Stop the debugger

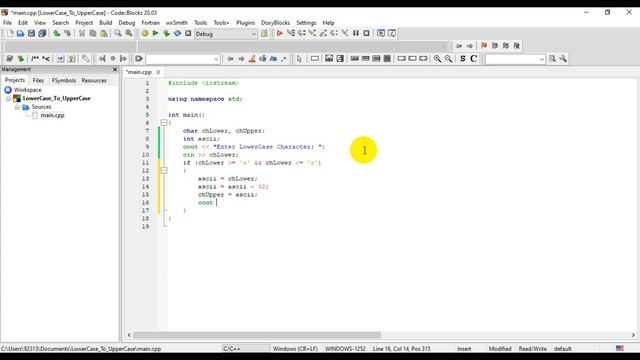[367, 33]
